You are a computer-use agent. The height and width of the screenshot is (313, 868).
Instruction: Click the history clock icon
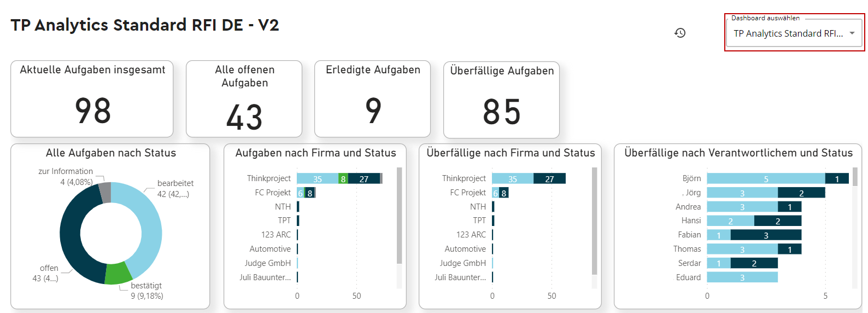click(680, 33)
